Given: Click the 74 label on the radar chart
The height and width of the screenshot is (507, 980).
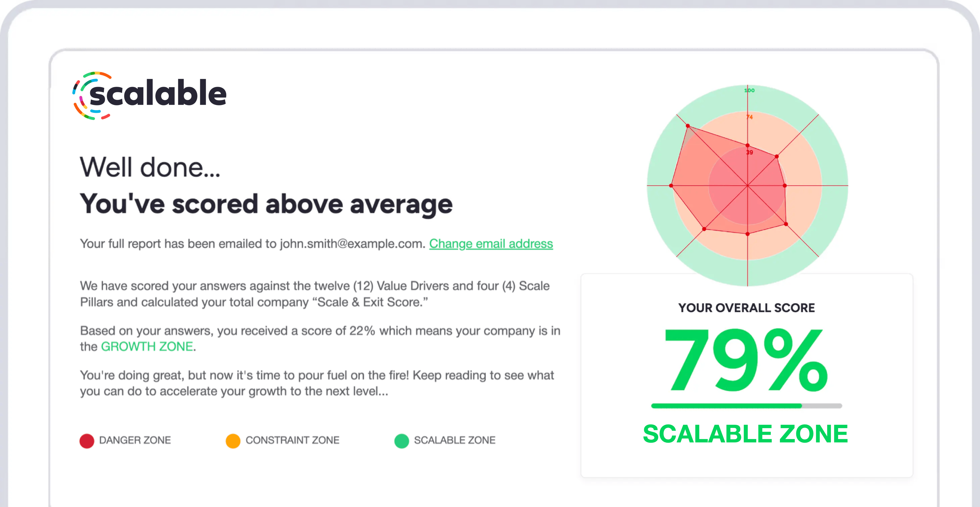Looking at the screenshot, I should (750, 117).
